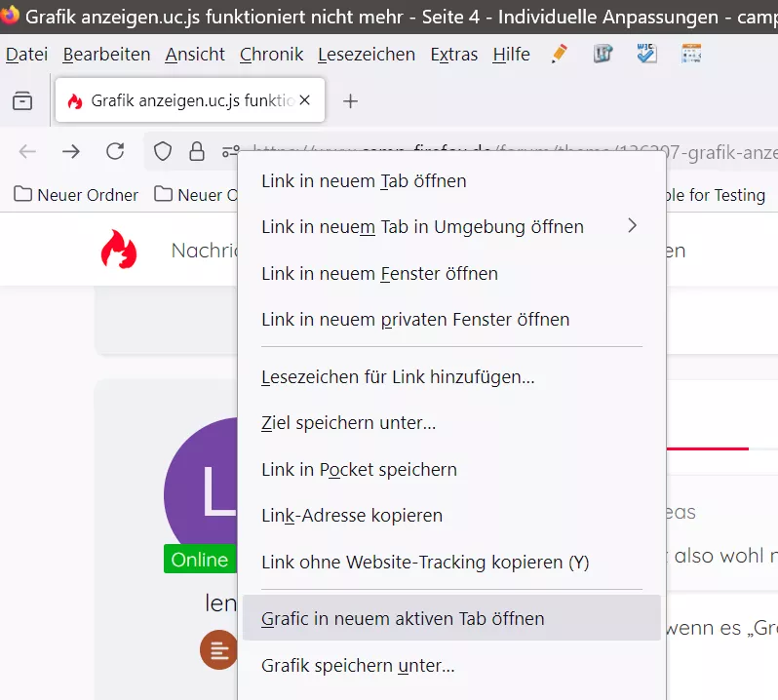Select Link in neuem Tab öffnen
This screenshot has width=778, height=700.
pos(451,181)
